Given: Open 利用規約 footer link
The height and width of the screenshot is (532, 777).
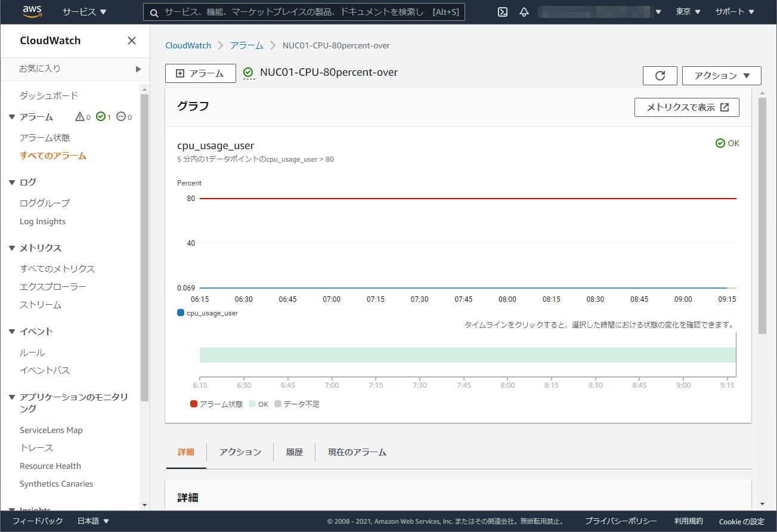Looking at the screenshot, I should point(688,521).
